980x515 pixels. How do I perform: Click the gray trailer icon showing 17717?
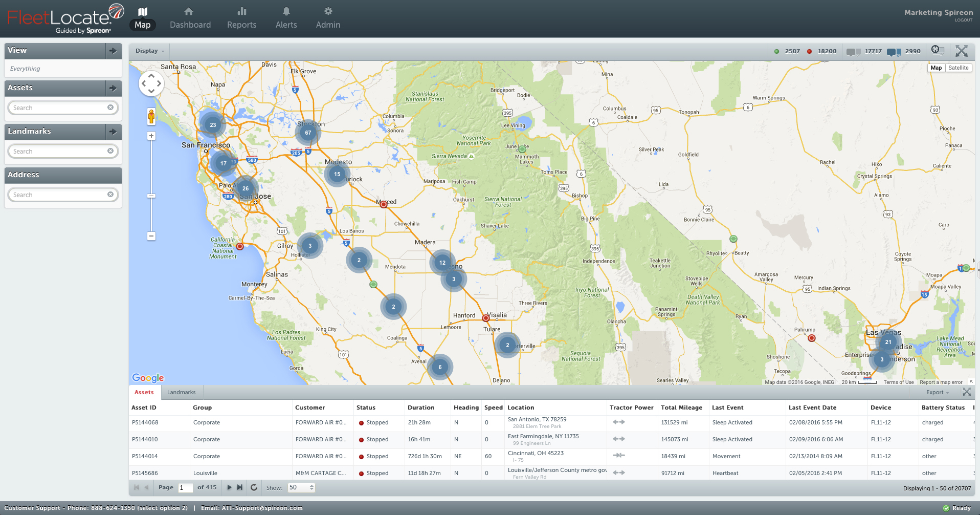click(x=853, y=52)
